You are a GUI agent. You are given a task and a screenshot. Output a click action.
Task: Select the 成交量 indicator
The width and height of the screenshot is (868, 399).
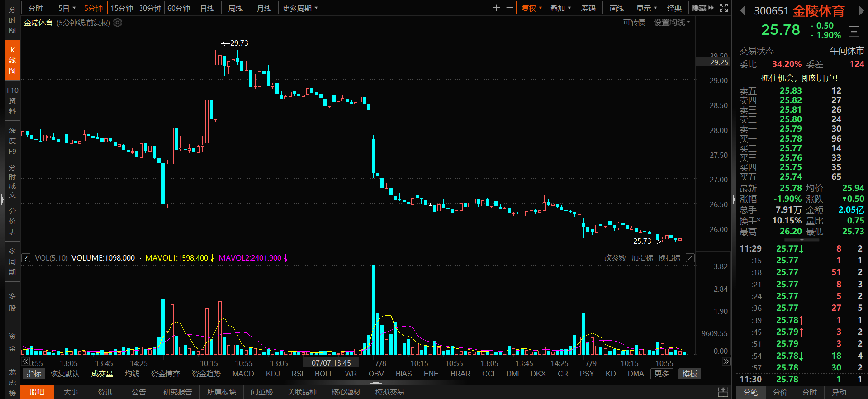[102, 374]
